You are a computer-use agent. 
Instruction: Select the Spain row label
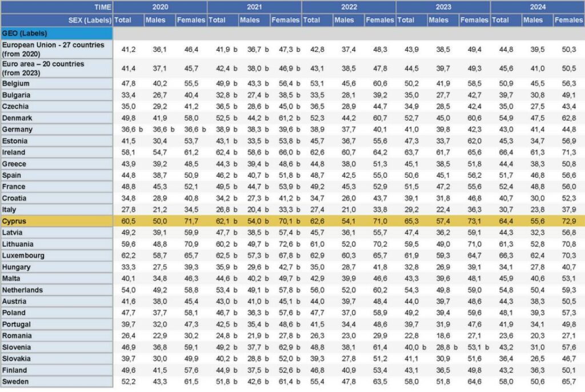point(57,175)
